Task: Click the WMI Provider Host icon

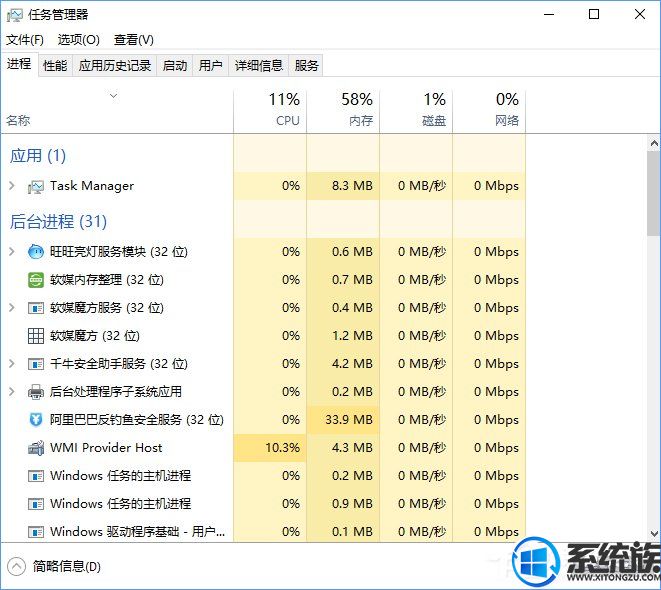Action: point(35,448)
